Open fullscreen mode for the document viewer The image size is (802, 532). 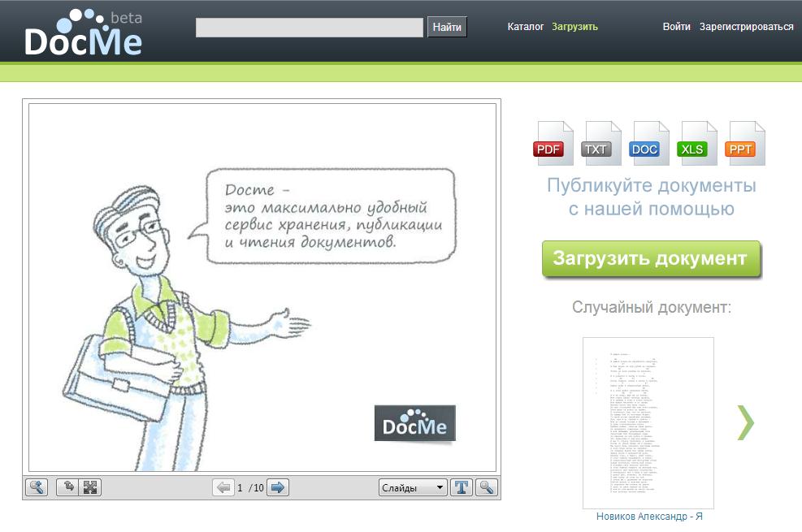tap(89, 487)
